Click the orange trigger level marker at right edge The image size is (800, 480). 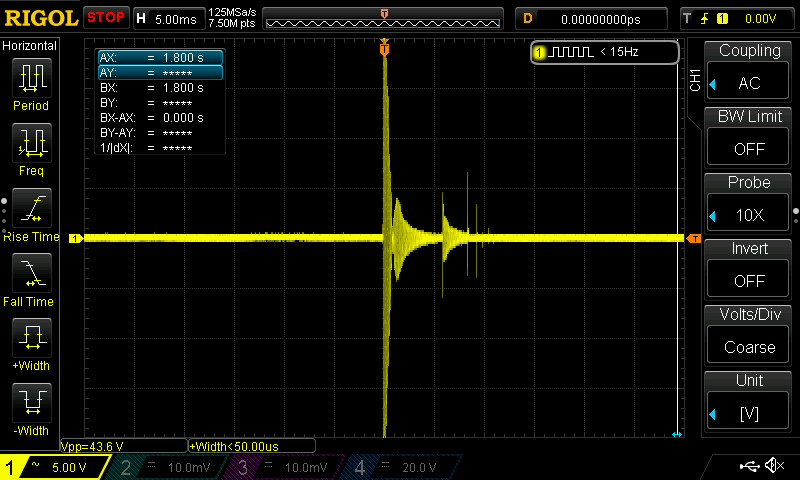[694, 239]
